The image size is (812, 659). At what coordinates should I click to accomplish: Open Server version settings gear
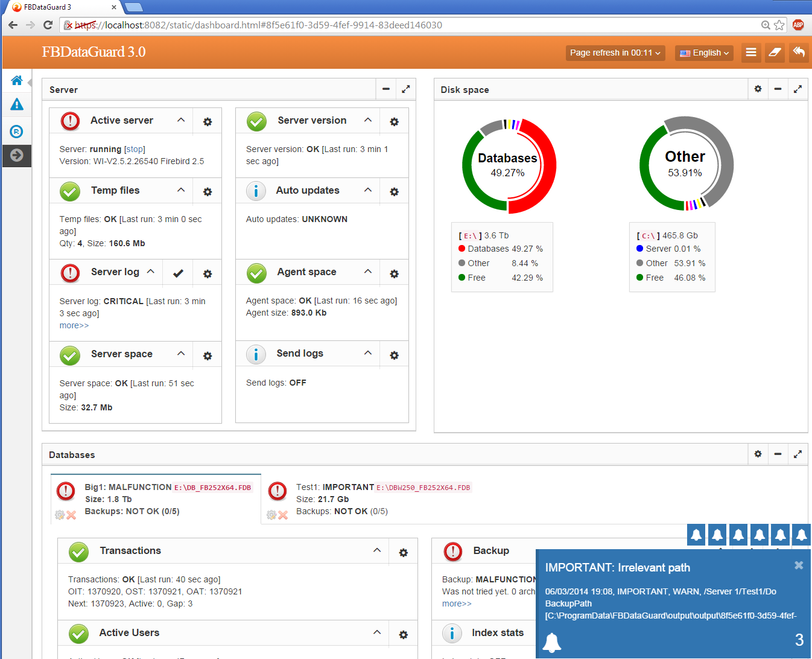395,122
